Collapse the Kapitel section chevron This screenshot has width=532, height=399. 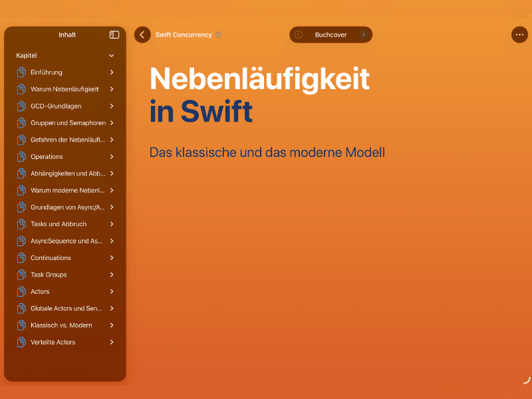111,56
